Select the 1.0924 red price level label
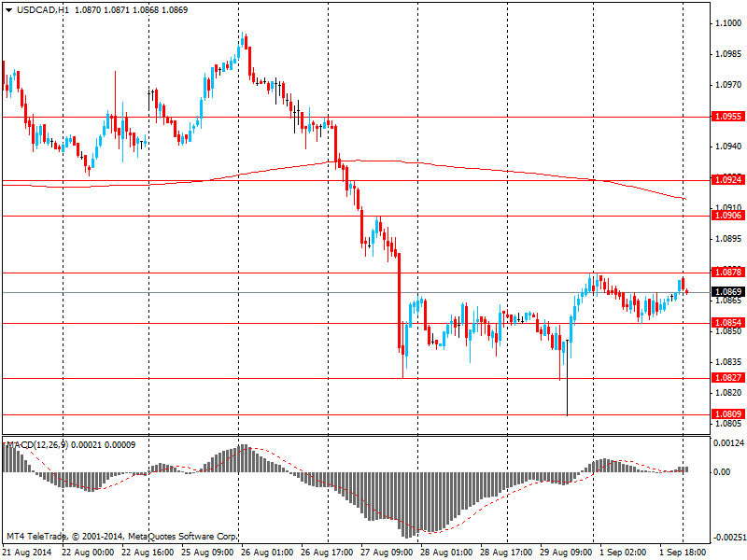Viewport: 747px width, 560px height. (727, 179)
